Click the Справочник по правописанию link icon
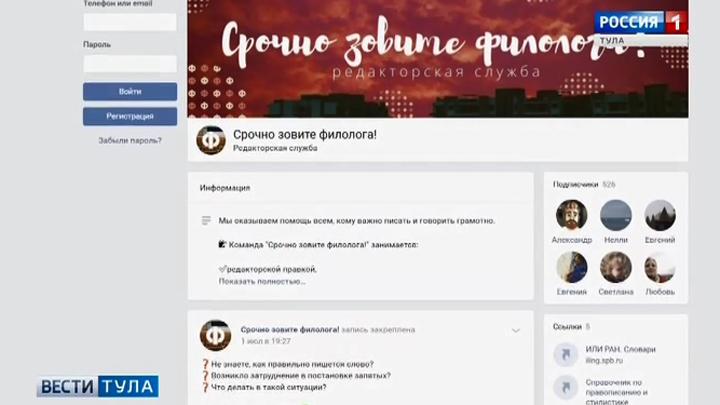The image size is (720, 405). click(566, 388)
